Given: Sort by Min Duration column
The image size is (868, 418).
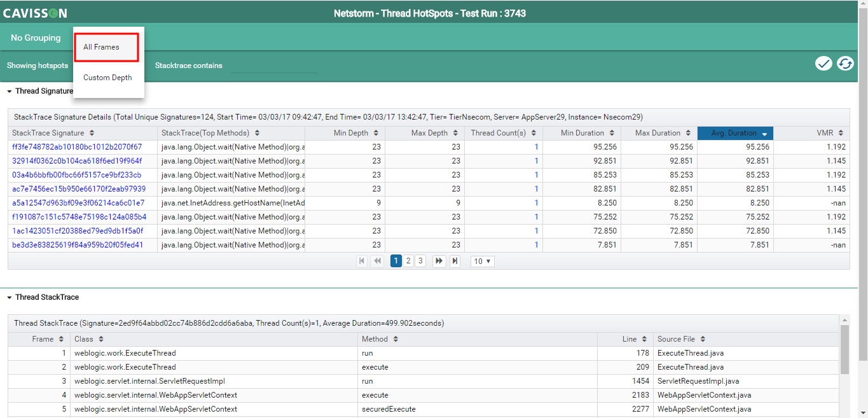Looking at the screenshot, I should tap(612, 133).
